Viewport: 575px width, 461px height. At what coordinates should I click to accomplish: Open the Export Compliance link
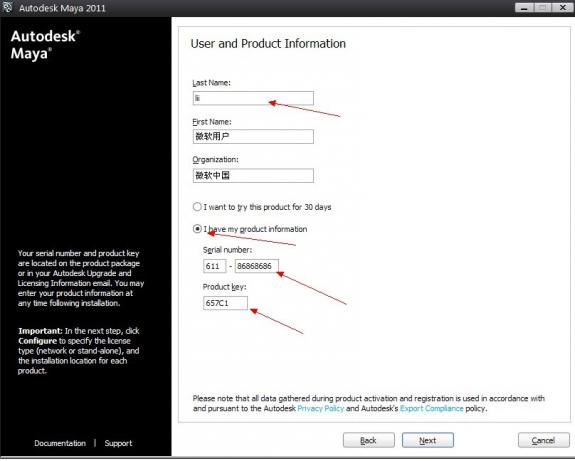(432, 409)
